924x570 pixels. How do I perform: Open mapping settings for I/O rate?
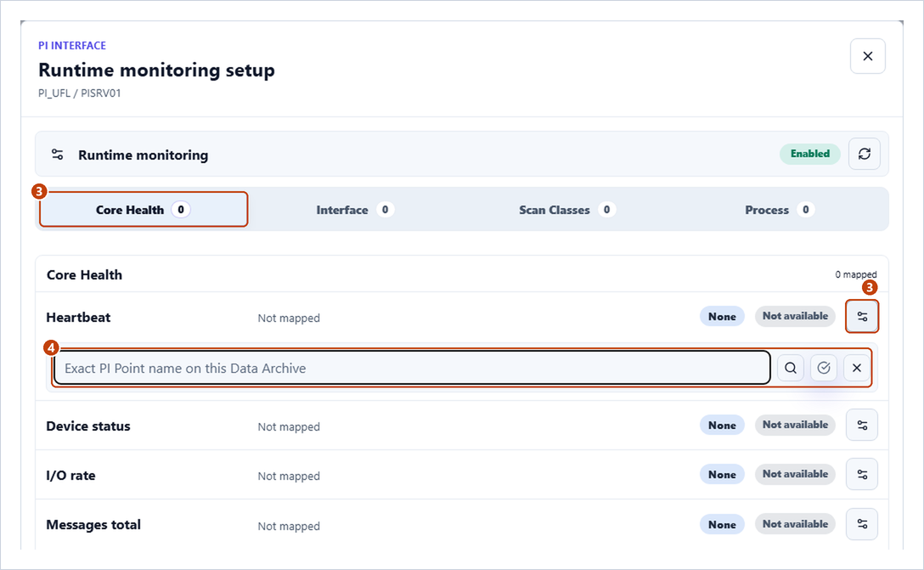861,474
